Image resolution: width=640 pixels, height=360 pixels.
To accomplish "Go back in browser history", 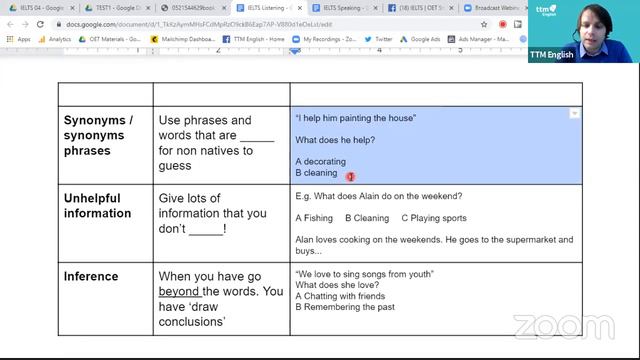I will (10, 24).
